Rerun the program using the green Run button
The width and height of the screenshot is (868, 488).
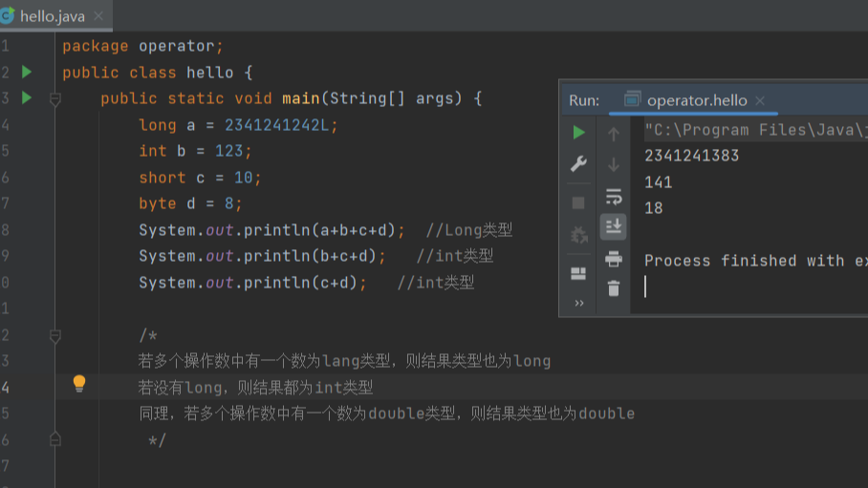[x=578, y=132]
